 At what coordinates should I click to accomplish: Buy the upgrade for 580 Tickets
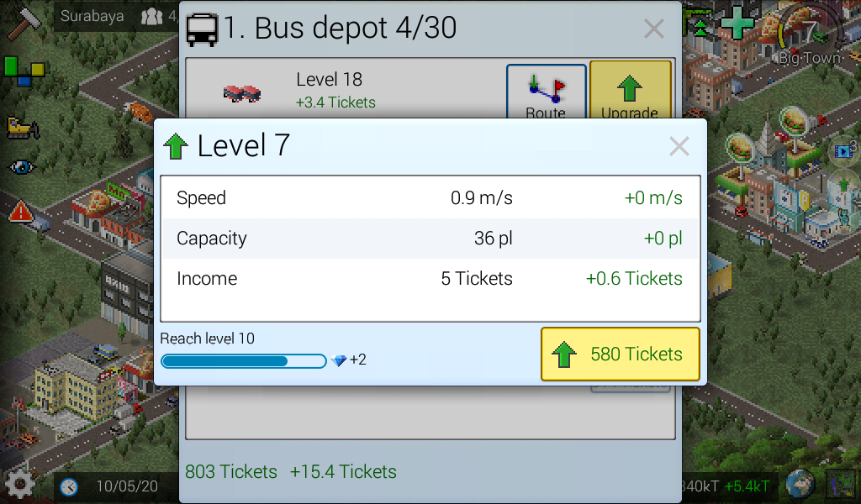coord(620,354)
